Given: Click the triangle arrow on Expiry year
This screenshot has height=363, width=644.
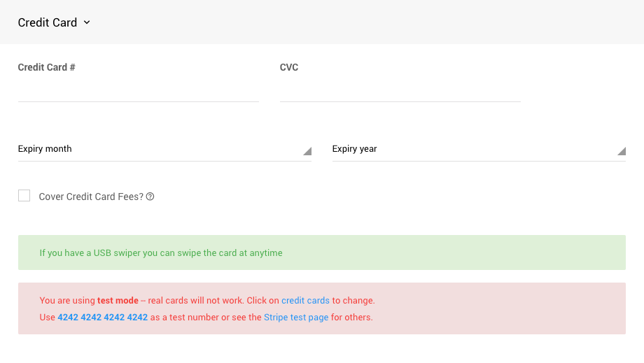Looking at the screenshot, I should pos(621,151).
